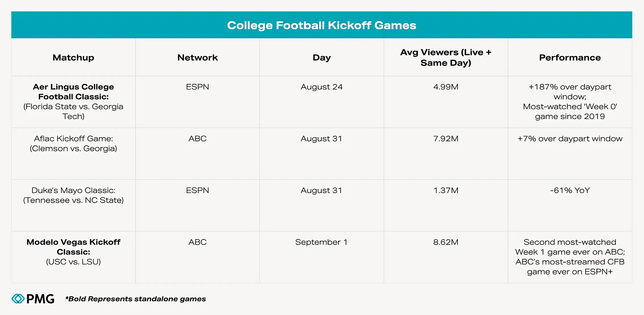Select the August 24 day cell
644x315 pixels.
tap(321, 87)
